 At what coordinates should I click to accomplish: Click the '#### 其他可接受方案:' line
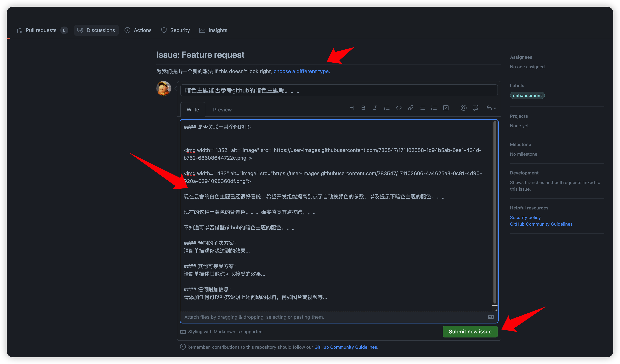click(210, 266)
